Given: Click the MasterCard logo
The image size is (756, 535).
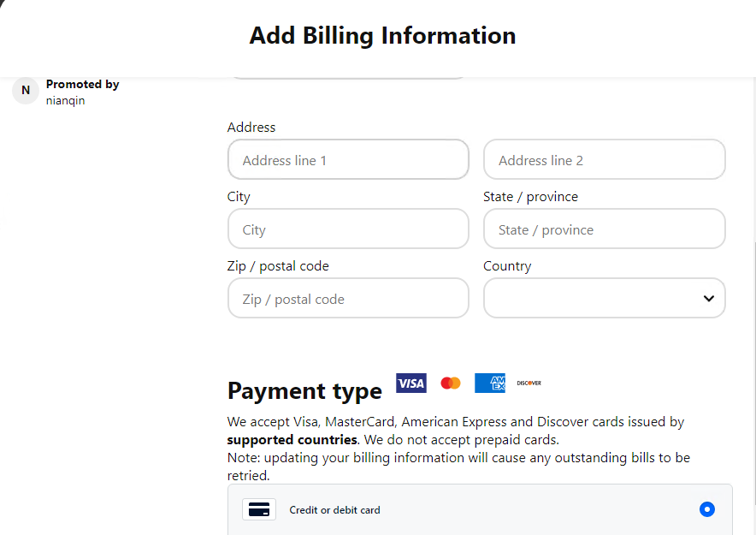Looking at the screenshot, I should (x=451, y=383).
